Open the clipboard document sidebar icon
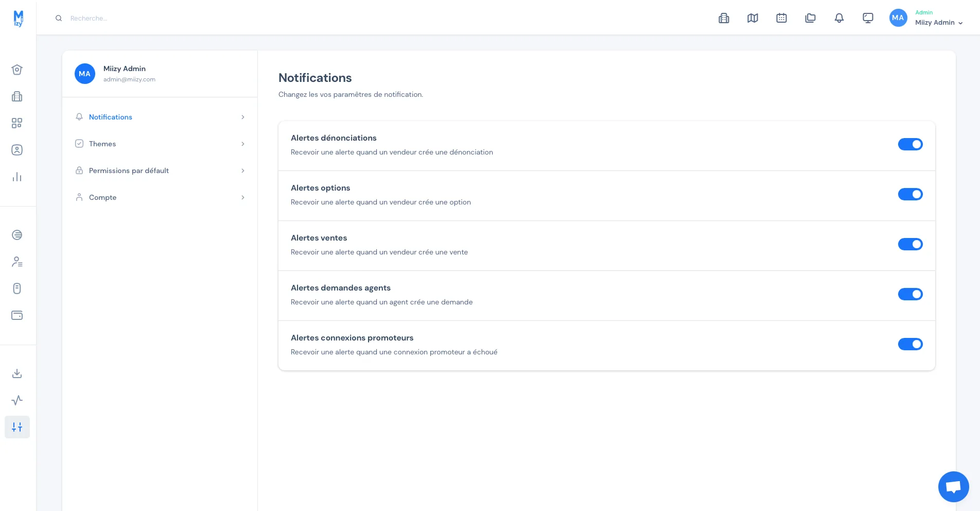The width and height of the screenshot is (980, 511). pos(17,288)
